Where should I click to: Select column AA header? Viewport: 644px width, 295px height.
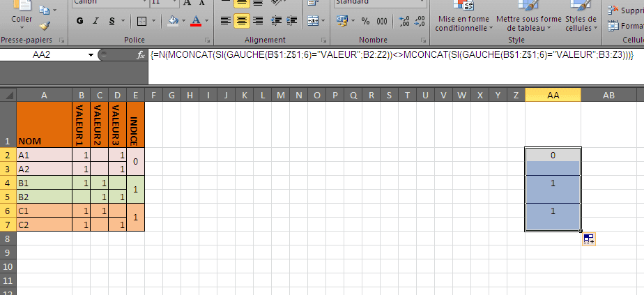coord(553,95)
